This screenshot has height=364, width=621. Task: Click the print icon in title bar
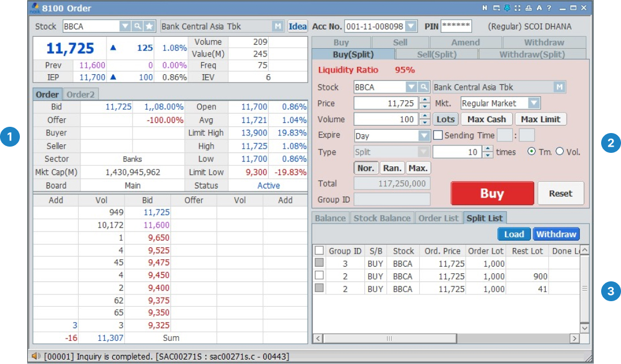pyautogui.click(x=529, y=8)
